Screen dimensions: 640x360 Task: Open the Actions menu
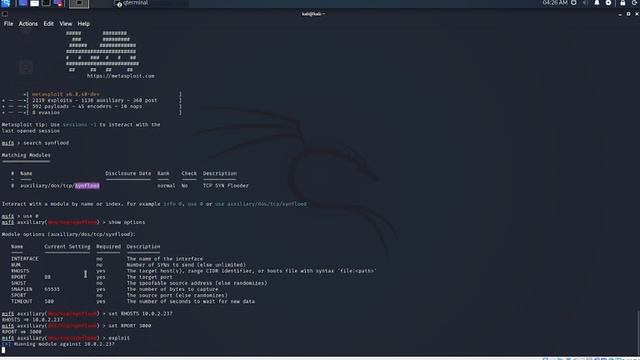tap(28, 24)
